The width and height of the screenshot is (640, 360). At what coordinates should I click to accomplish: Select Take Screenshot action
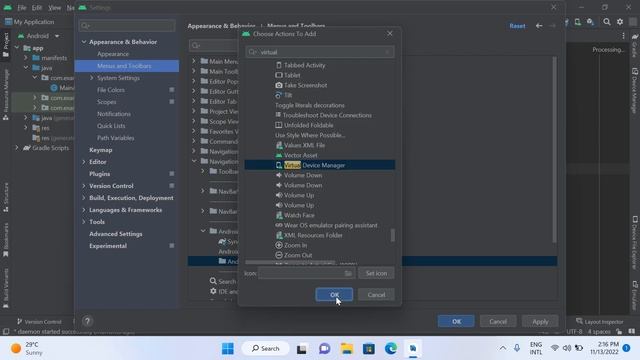point(305,85)
